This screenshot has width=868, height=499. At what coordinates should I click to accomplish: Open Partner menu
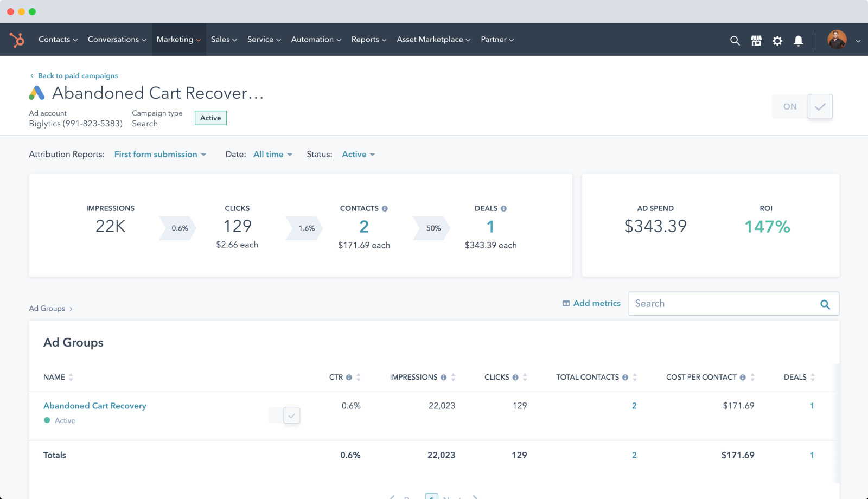[x=497, y=40]
